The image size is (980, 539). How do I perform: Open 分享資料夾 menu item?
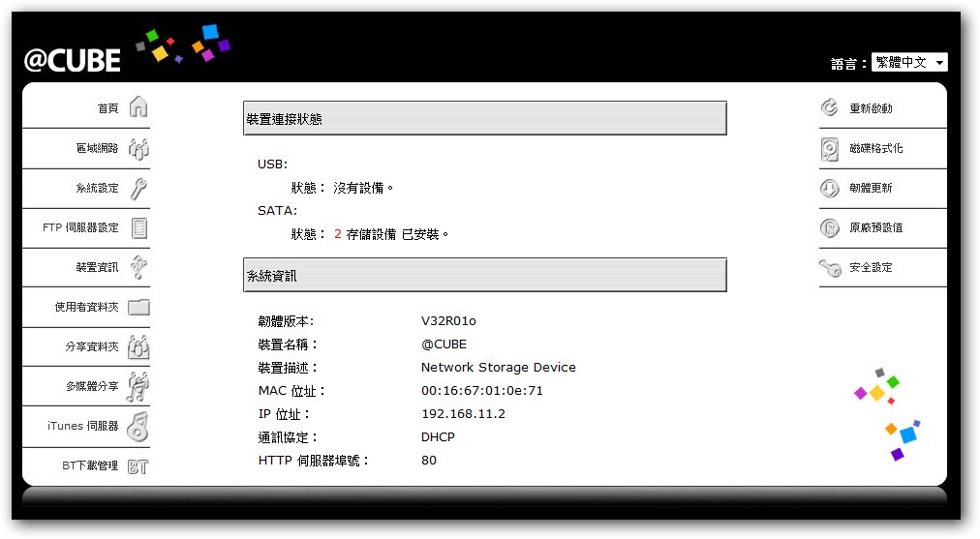(x=91, y=346)
